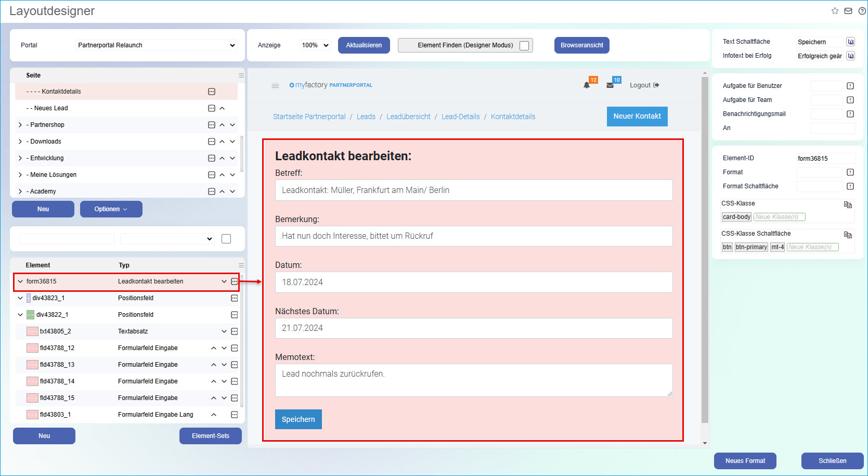
Task: Click the info icon beside the Format field
Action: coord(851,172)
